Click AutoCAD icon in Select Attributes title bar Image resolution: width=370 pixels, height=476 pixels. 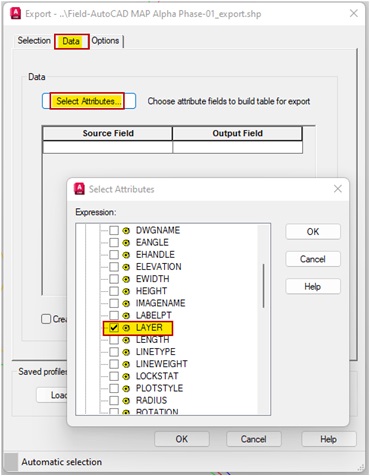click(79, 189)
